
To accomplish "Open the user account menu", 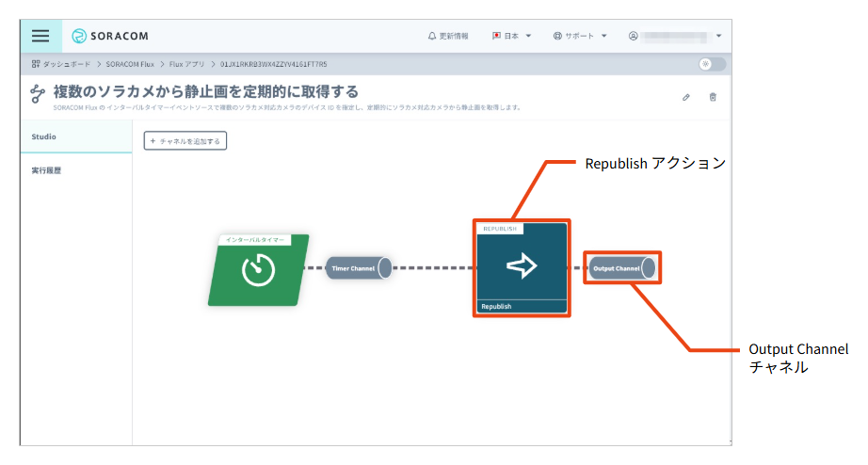I will [x=675, y=36].
